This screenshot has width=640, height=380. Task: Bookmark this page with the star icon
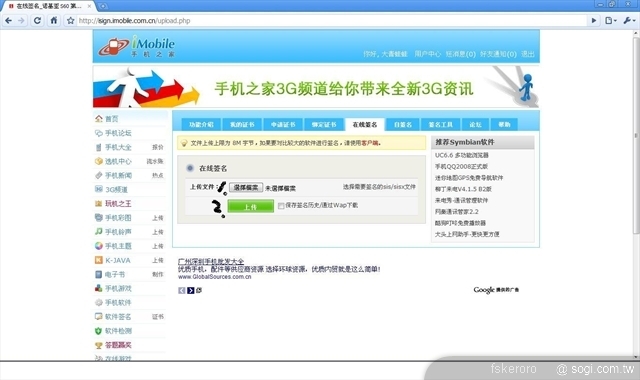[70, 20]
